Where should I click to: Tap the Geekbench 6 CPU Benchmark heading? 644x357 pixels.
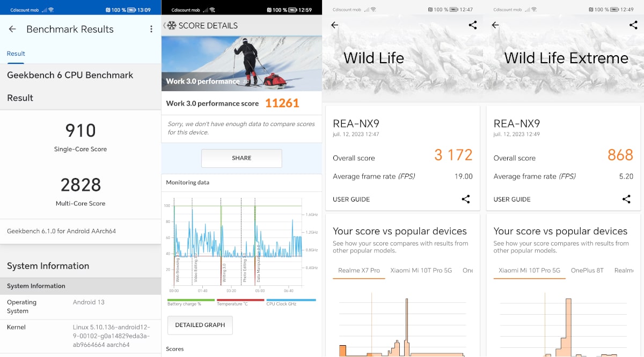tap(70, 75)
